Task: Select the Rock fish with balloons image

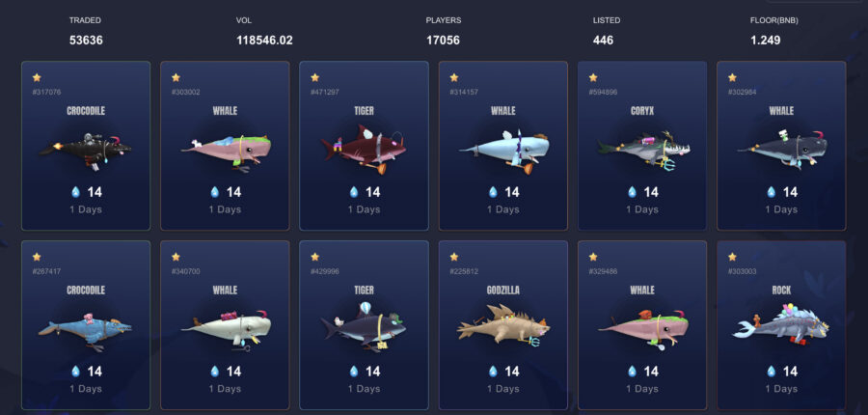Action: tap(781, 327)
